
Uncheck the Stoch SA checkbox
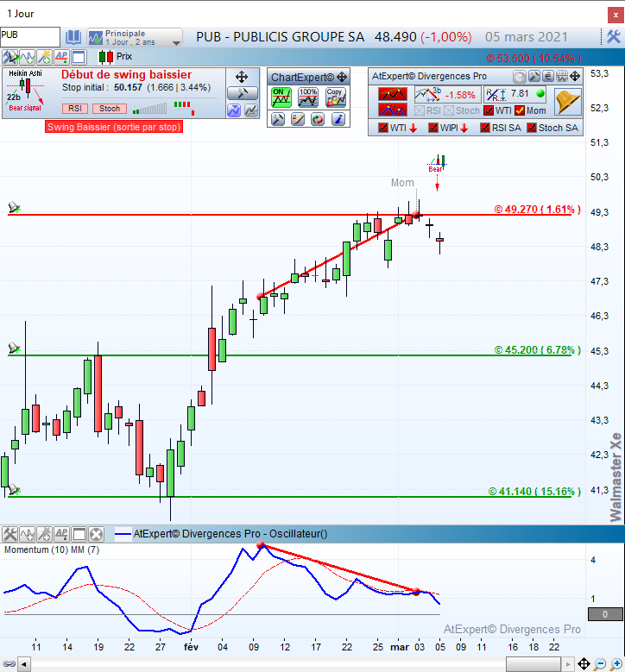pos(532,128)
